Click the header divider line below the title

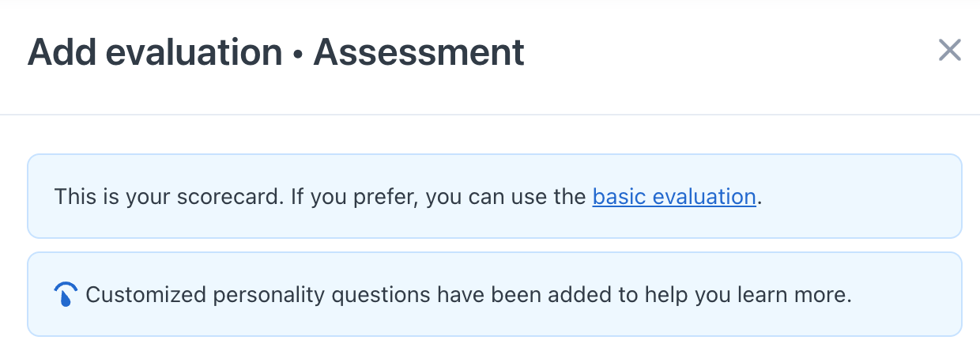click(x=490, y=115)
